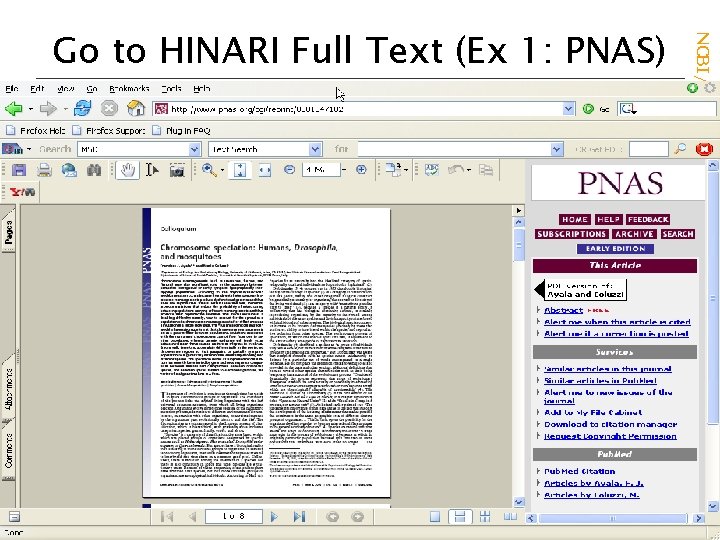Click the Email PDF toolbar icon
The width and height of the screenshot is (720, 540).
point(69,170)
